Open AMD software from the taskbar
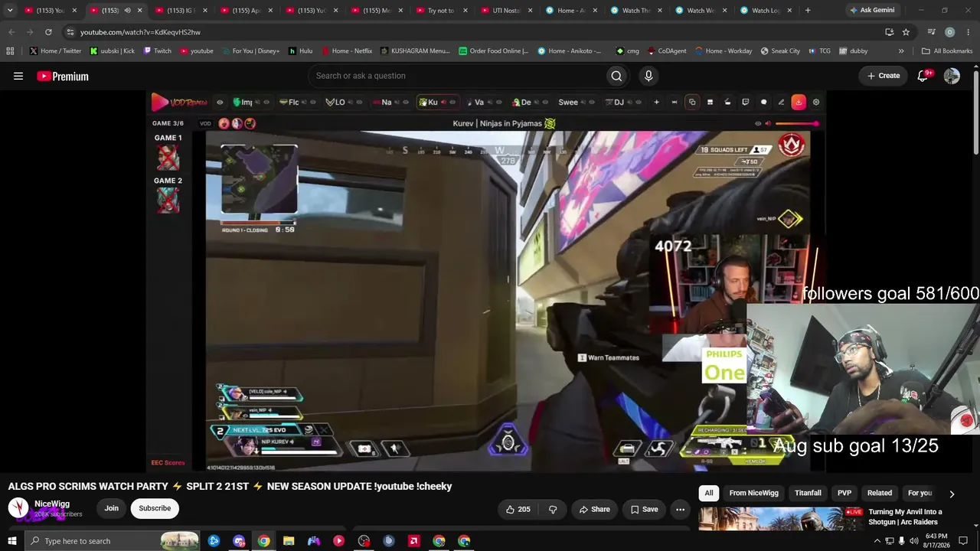The image size is (980, 551). [414, 541]
